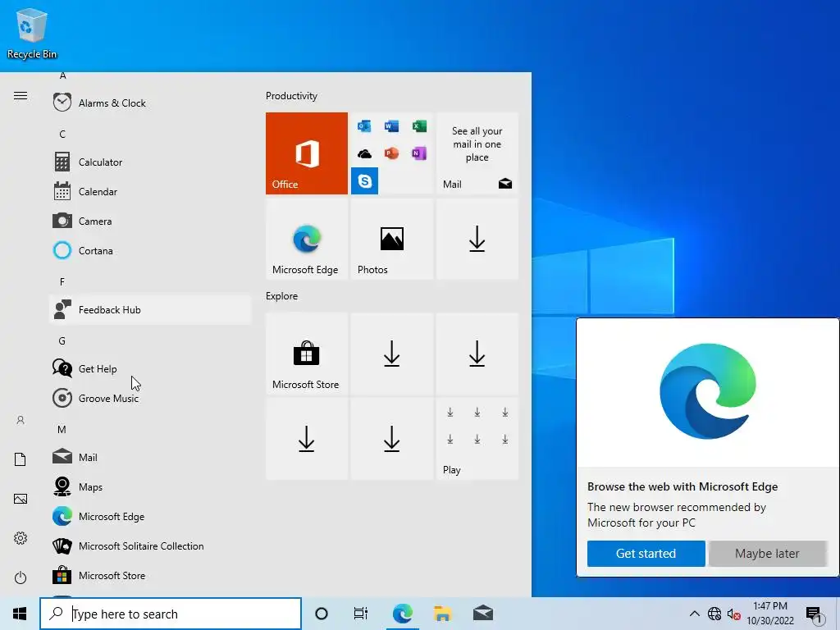Click letter G in app list
The height and width of the screenshot is (630, 840).
[62, 340]
